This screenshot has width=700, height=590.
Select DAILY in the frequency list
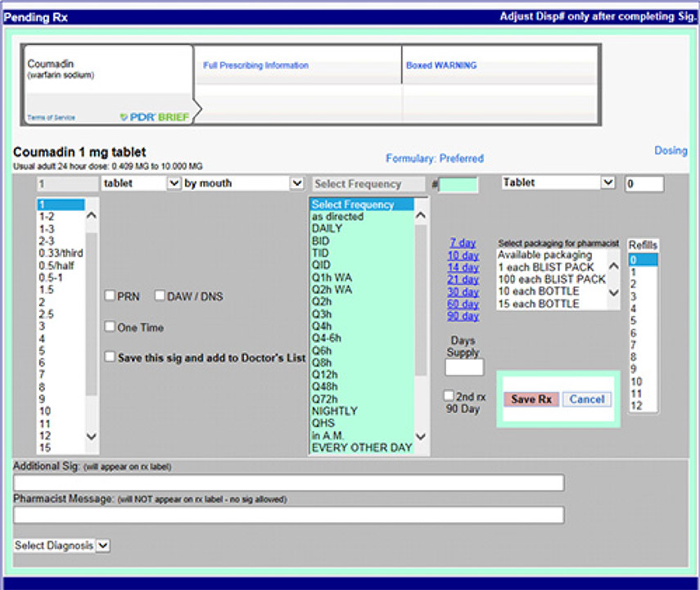362,228
